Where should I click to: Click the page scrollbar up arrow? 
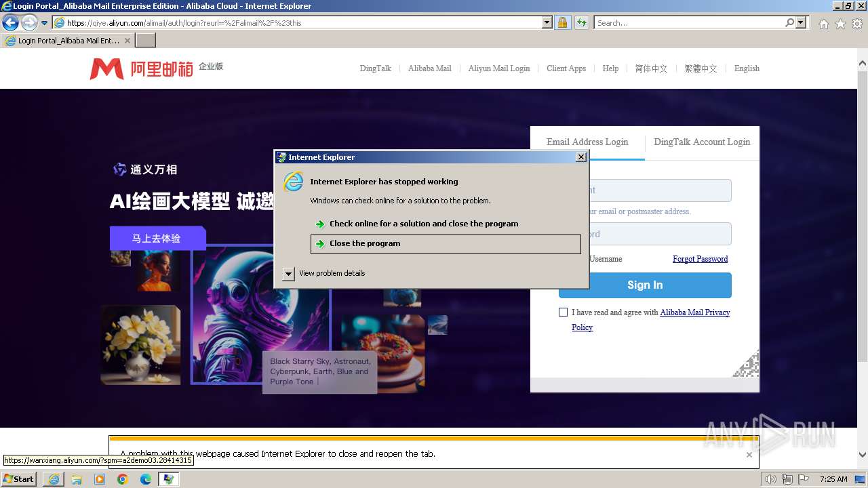click(x=862, y=64)
